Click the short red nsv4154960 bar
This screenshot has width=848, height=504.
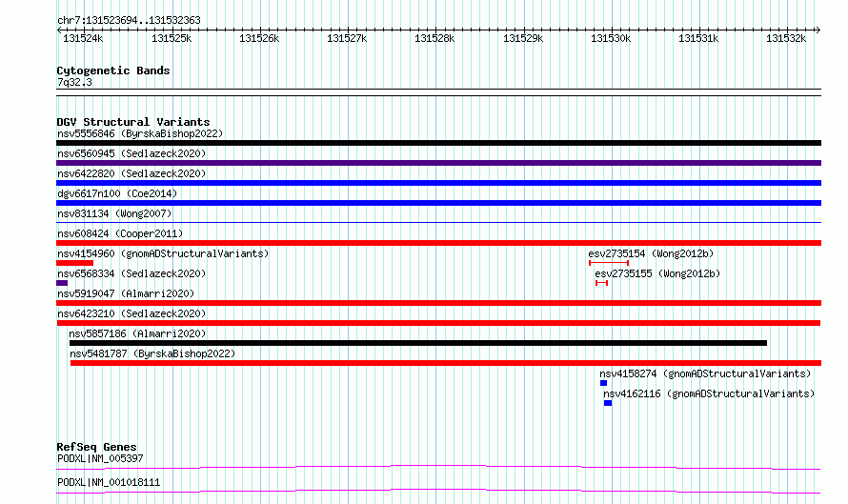click(x=74, y=263)
